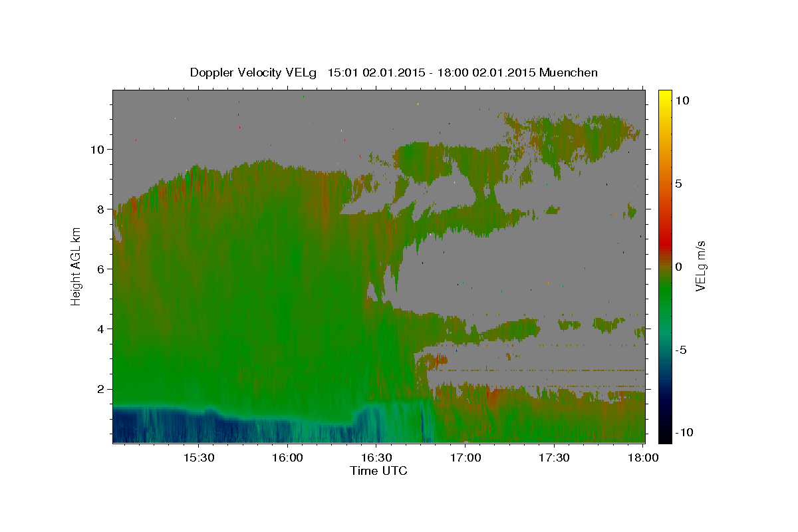Click the 16:00 time tick label
The height and width of the screenshot is (532, 798).
point(287,458)
